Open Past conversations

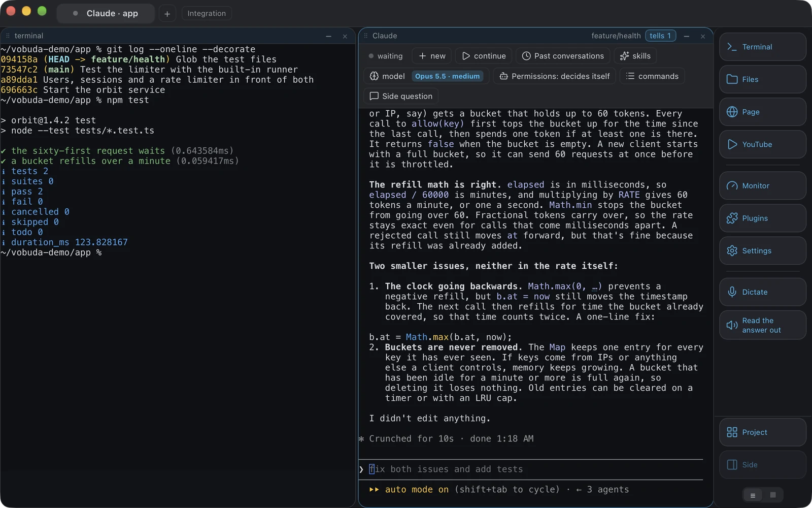tap(563, 56)
